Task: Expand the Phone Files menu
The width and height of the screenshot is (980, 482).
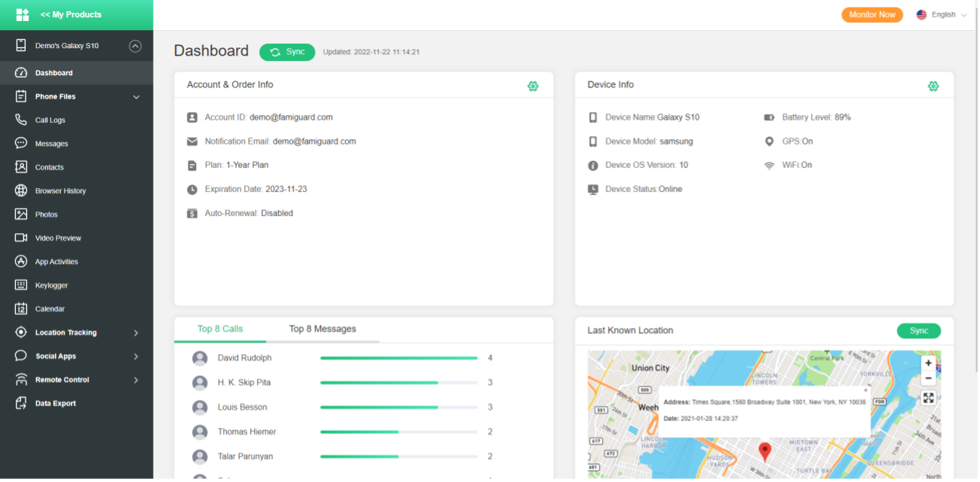Action: pyautogui.click(x=136, y=97)
